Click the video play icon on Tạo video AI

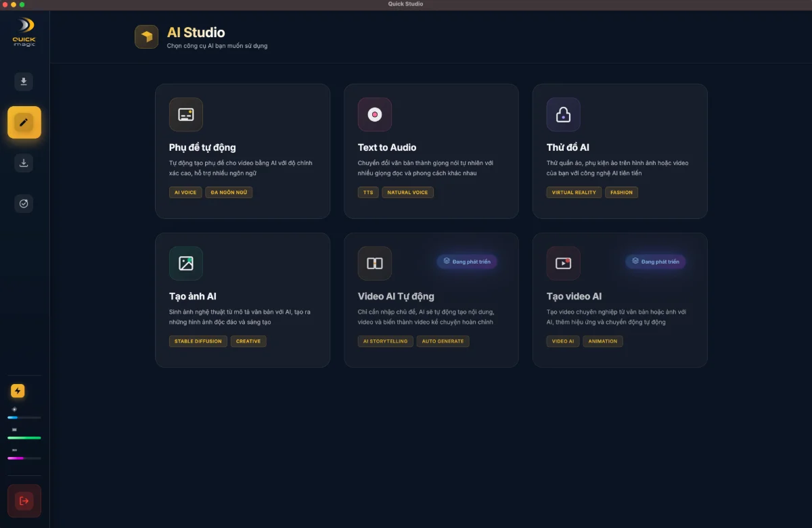563,263
